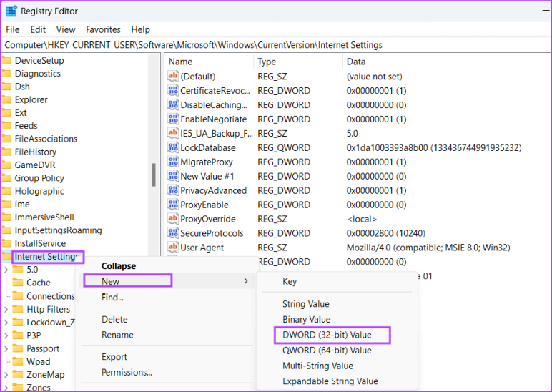Click the folder icon beside Group Policy
The height and width of the screenshot is (392, 552).
[6, 178]
